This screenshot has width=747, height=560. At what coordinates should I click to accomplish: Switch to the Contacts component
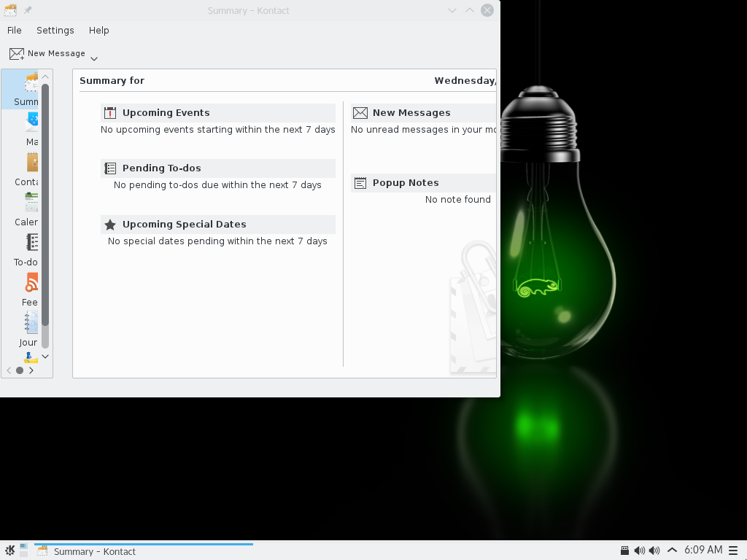coord(29,169)
